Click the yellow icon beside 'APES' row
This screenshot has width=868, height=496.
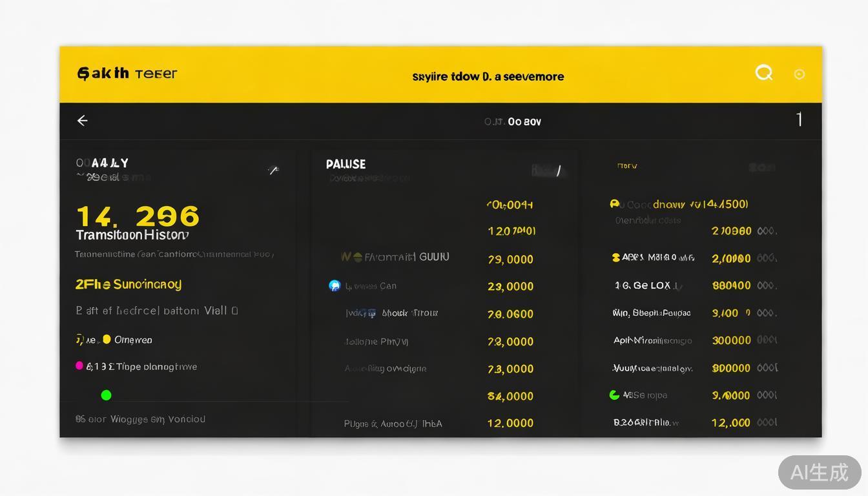click(615, 258)
